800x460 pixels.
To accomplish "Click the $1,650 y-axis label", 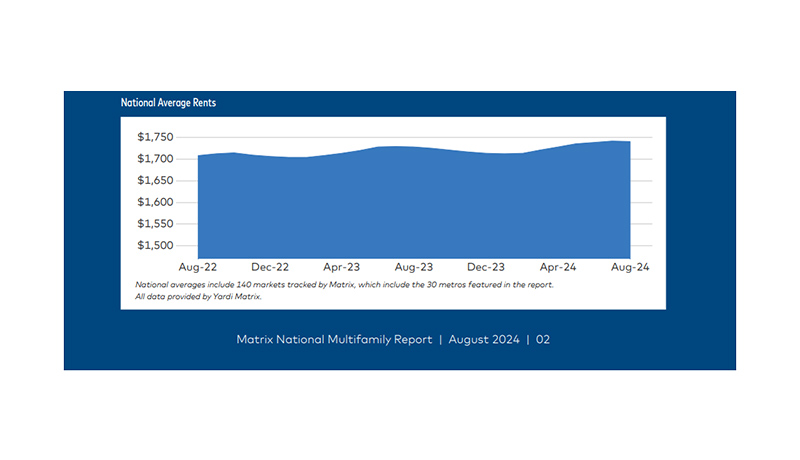I will [x=156, y=180].
